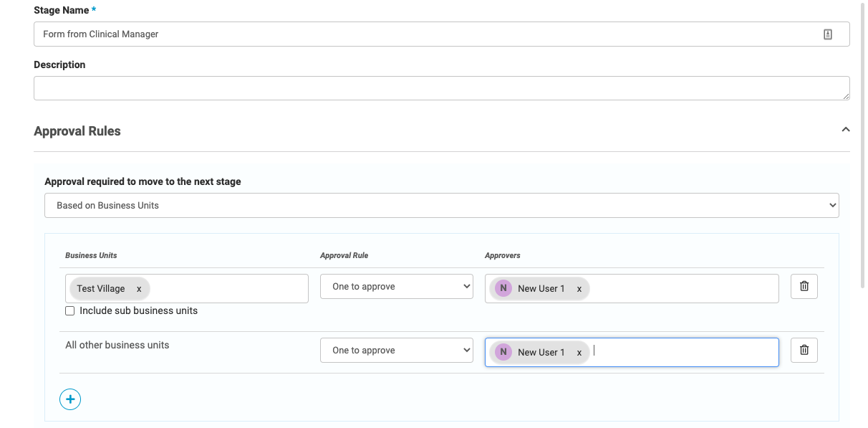The image size is (868, 428).
Task: Click the 'All other business units' text
Action: click(117, 345)
